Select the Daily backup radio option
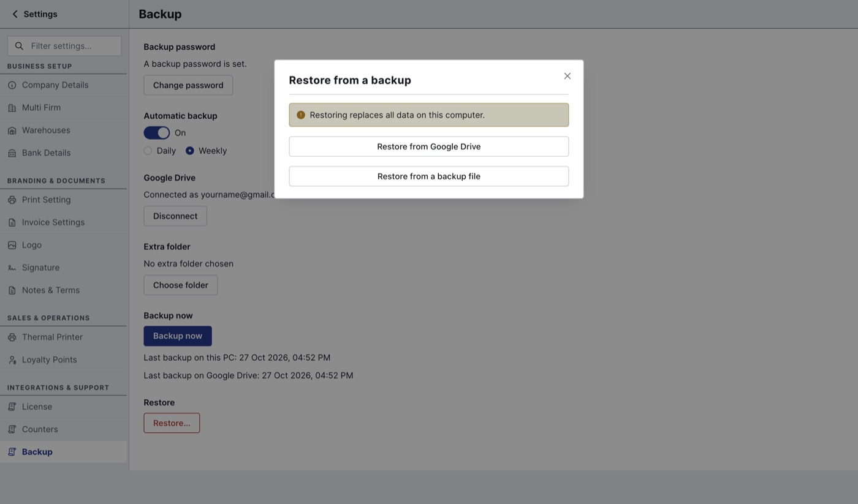Viewport: 858px width, 504px height. pyautogui.click(x=148, y=151)
